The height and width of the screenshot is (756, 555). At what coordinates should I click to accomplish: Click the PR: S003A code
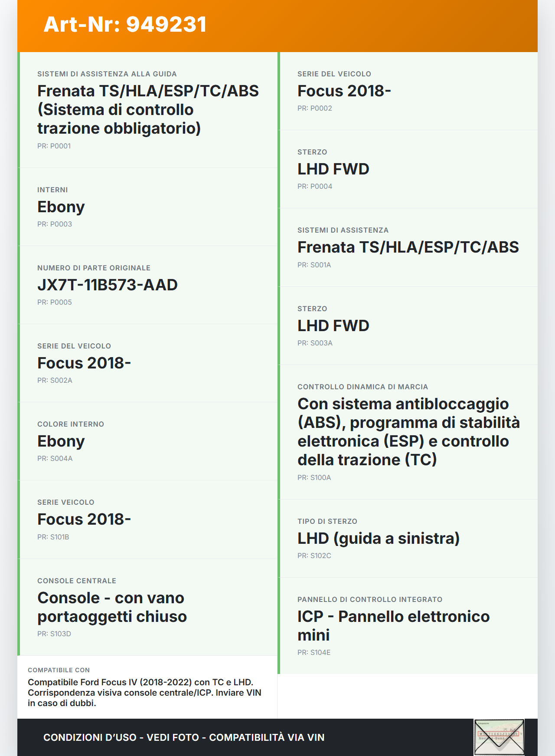(x=315, y=343)
